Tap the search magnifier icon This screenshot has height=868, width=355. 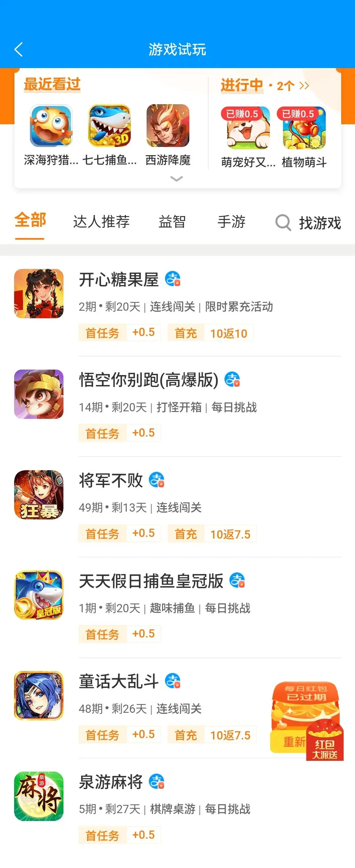pos(283,223)
